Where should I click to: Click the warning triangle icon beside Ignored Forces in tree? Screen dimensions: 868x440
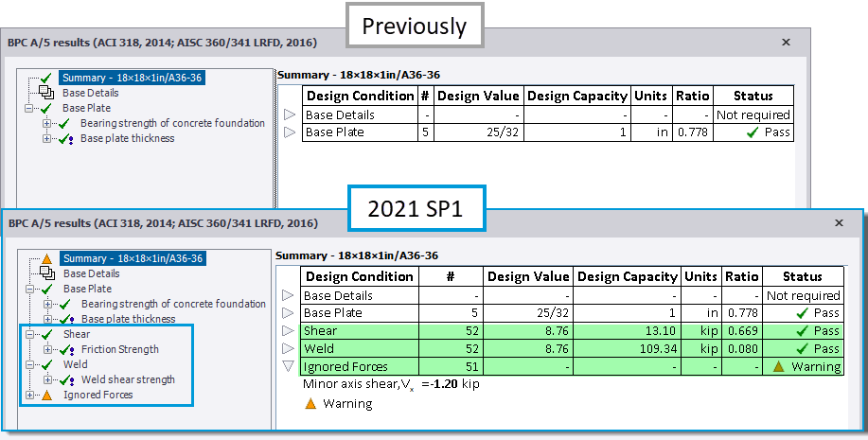pyautogui.click(x=46, y=395)
